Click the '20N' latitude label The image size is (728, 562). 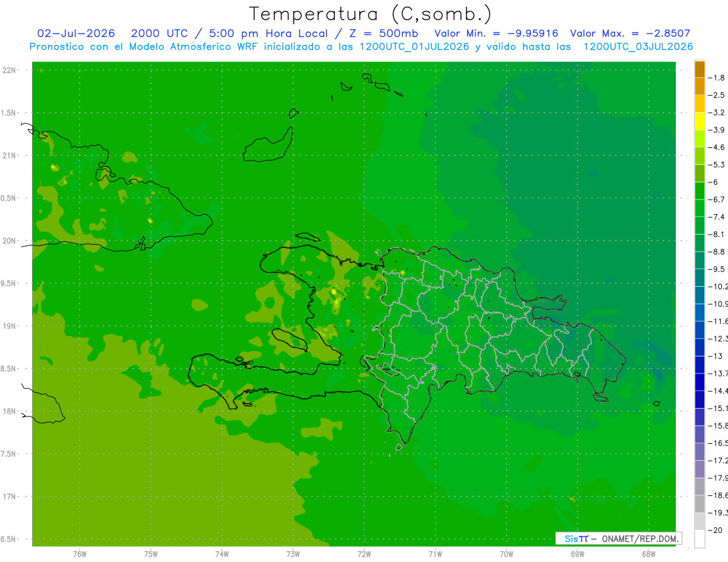(x=10, y=241)
